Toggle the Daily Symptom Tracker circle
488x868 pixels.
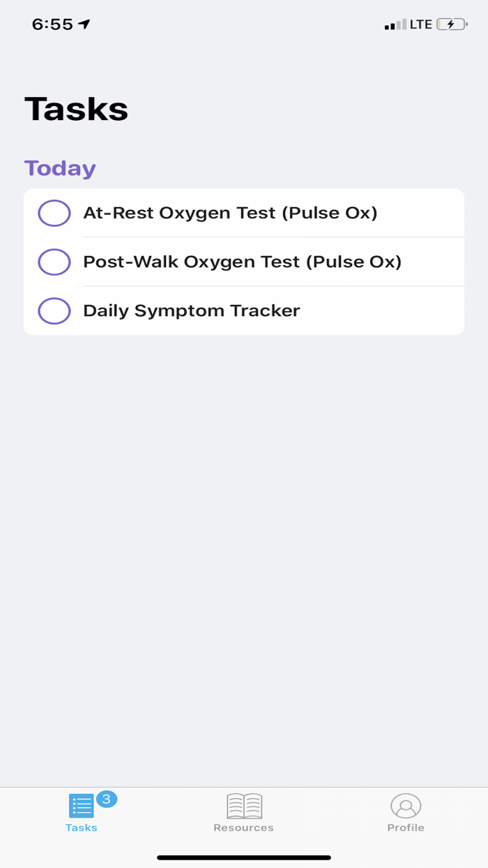54,310
